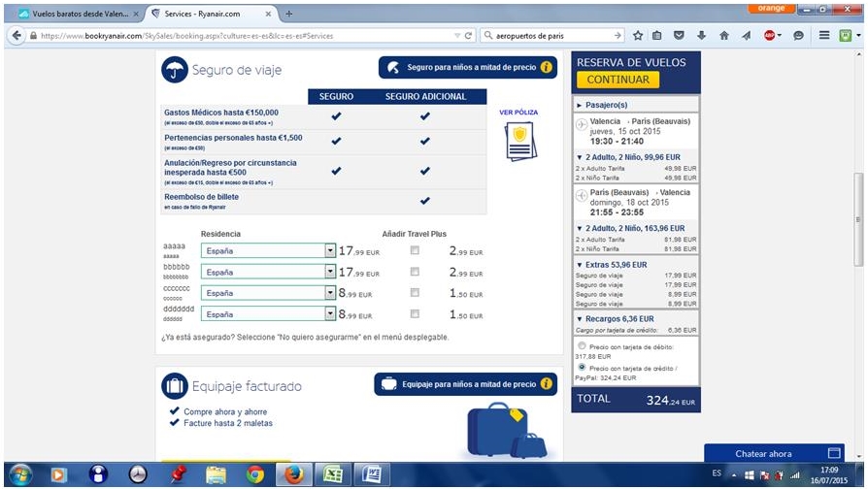
Task: Open the file explorer folder in taskbar
Action: coord(216,474)
